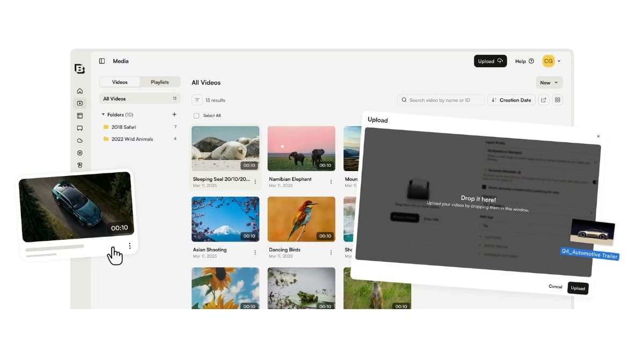Click the 'All Videos' page heading
Image resolution: width=644 pixels, height=337 pixels.
[206, 83]
